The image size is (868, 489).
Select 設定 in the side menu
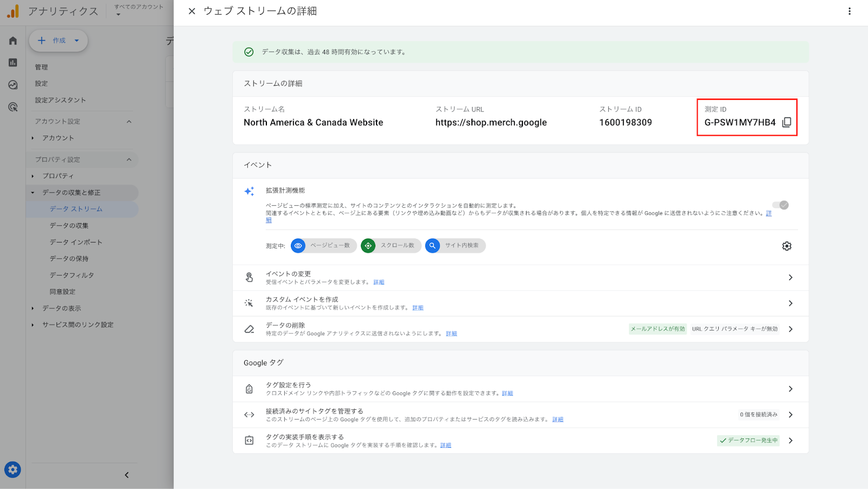click(x=41, y=84)
